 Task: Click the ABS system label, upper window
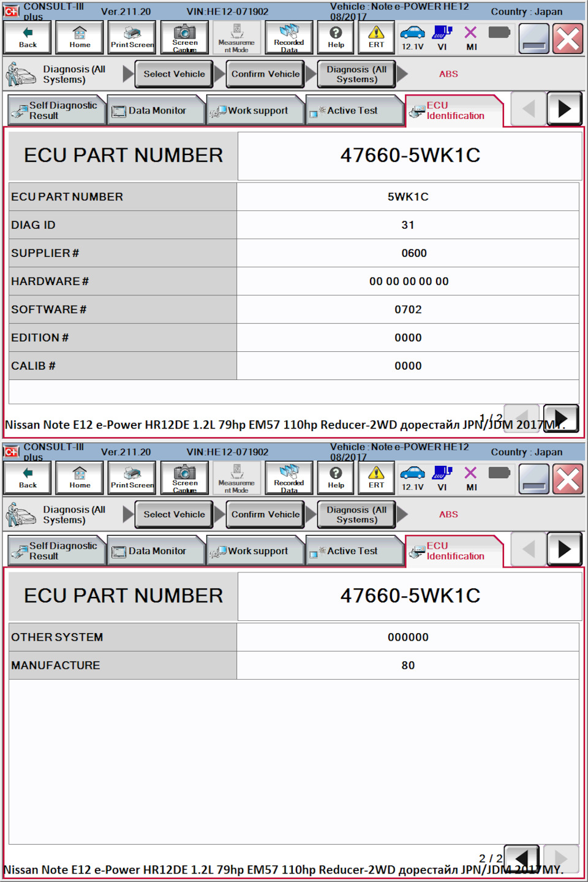[x=448, y=74]
